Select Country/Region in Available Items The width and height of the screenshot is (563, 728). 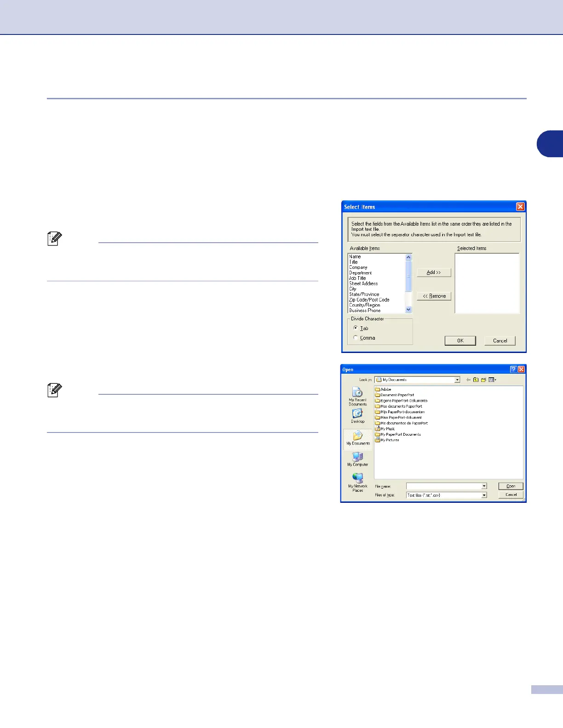364,305
